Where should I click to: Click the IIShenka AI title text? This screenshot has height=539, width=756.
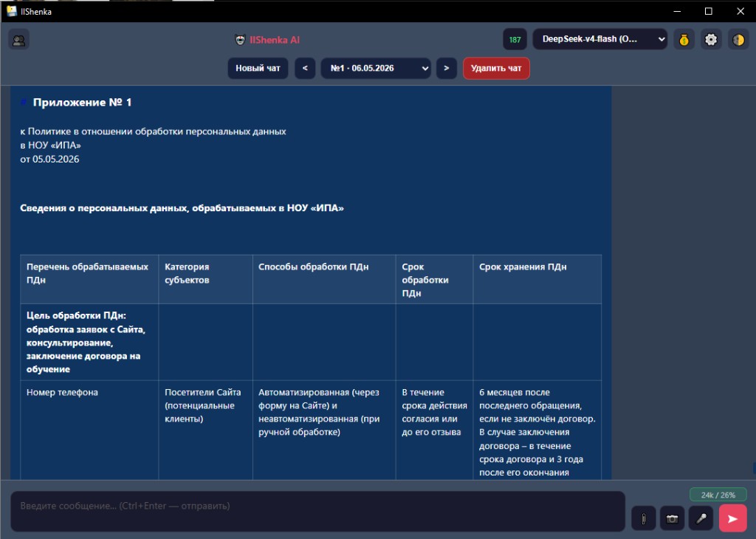pos(275,40)
